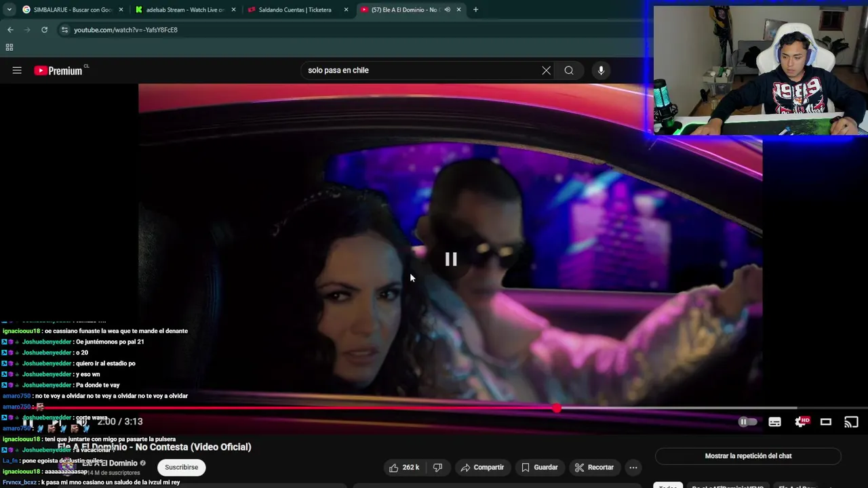Image resolution: width=868 pixels, height=488 pixels.
Task: Toggle the autoplay switch
Action: [748, 422]
